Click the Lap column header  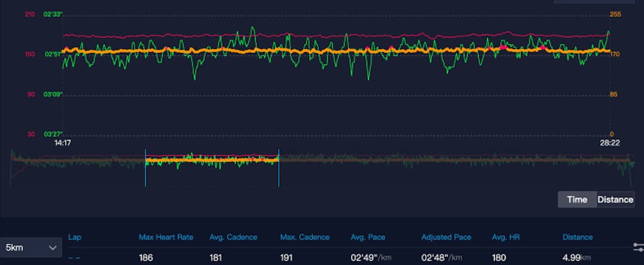[74, 237]
